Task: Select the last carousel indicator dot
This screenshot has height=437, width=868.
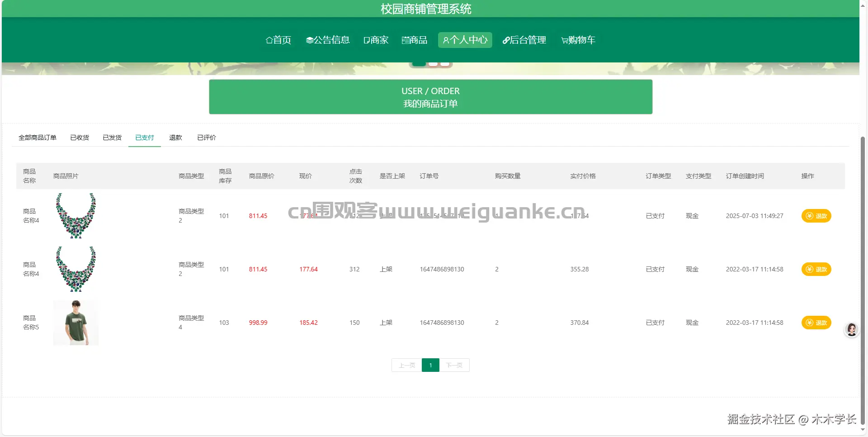Action: tap(445, 63)
